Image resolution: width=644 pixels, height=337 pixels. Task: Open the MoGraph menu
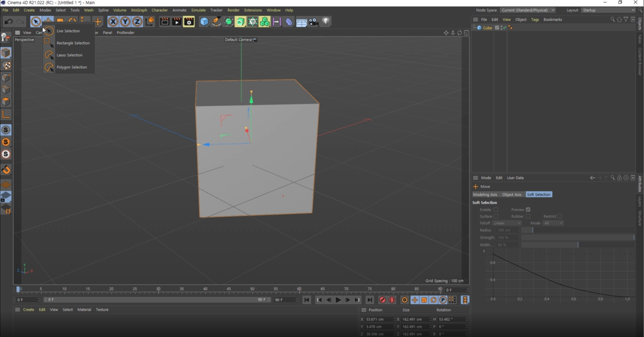139,10
